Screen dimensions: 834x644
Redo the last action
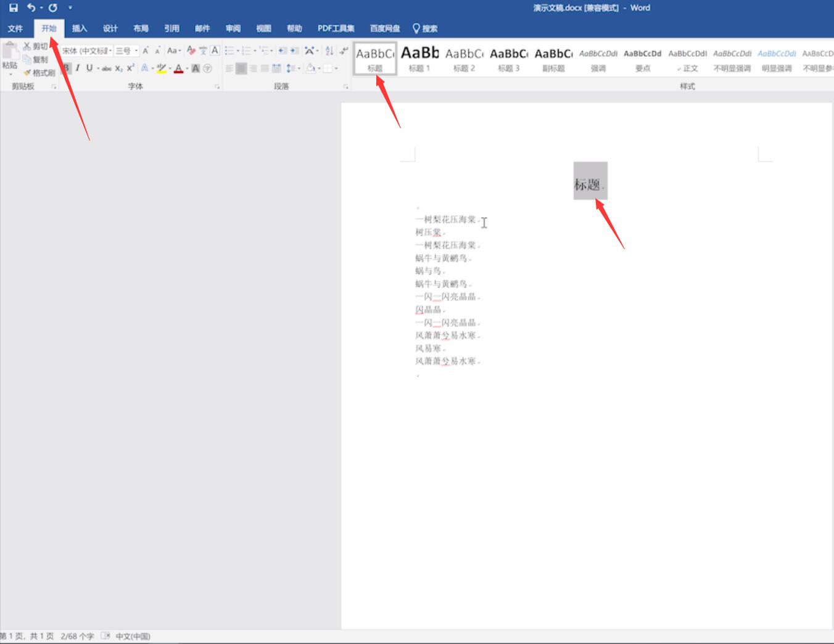(x=53, y=8)
